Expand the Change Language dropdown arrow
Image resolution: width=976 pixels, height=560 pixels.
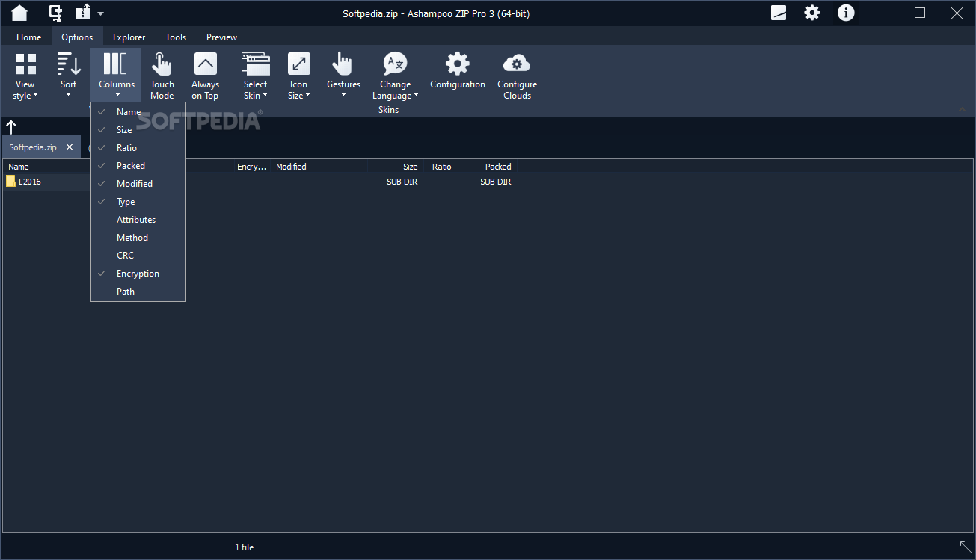[x=416, y=96]
